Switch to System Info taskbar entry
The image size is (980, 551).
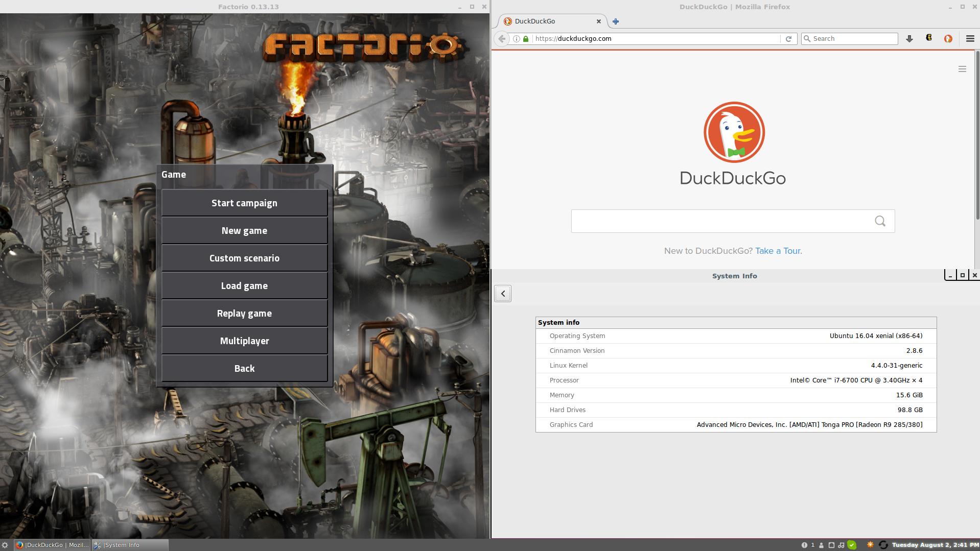click(130, 545)
